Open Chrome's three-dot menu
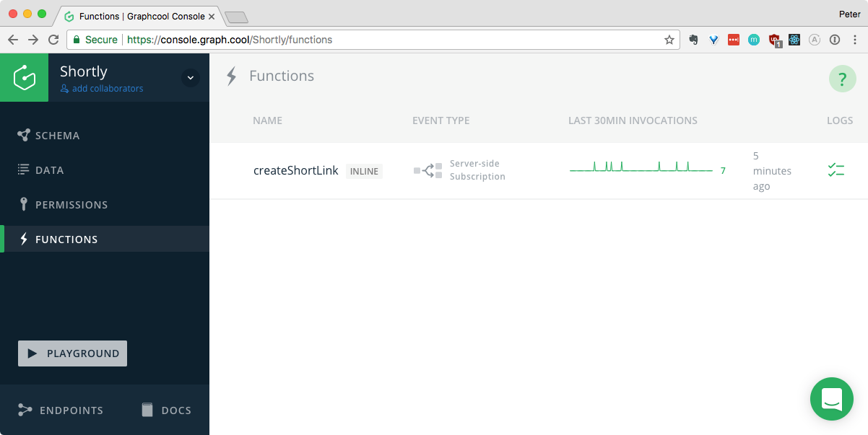Image resolution: width=868 pixels, height=435 pixels. 854,40
